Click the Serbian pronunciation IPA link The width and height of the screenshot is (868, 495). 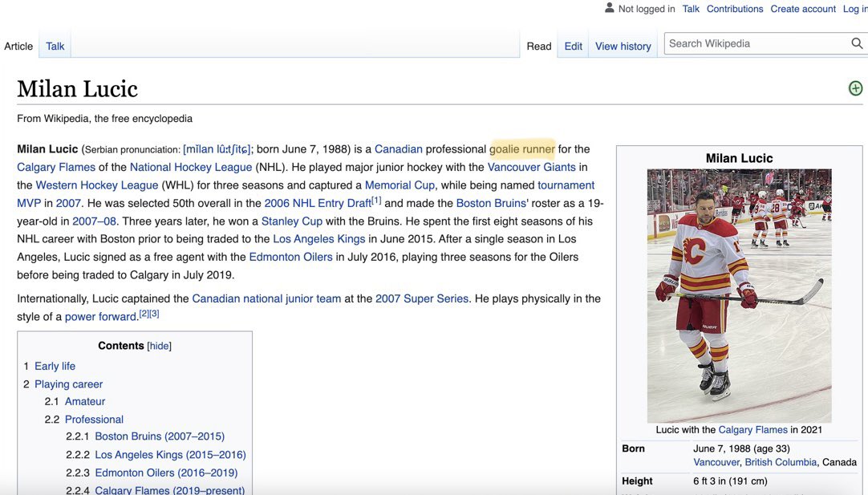coord(217,149)
